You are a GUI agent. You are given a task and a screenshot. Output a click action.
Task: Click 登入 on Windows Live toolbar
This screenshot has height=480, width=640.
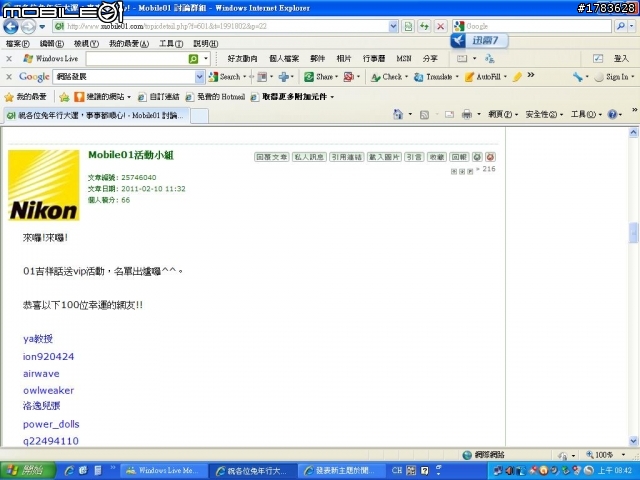[621, 59]
